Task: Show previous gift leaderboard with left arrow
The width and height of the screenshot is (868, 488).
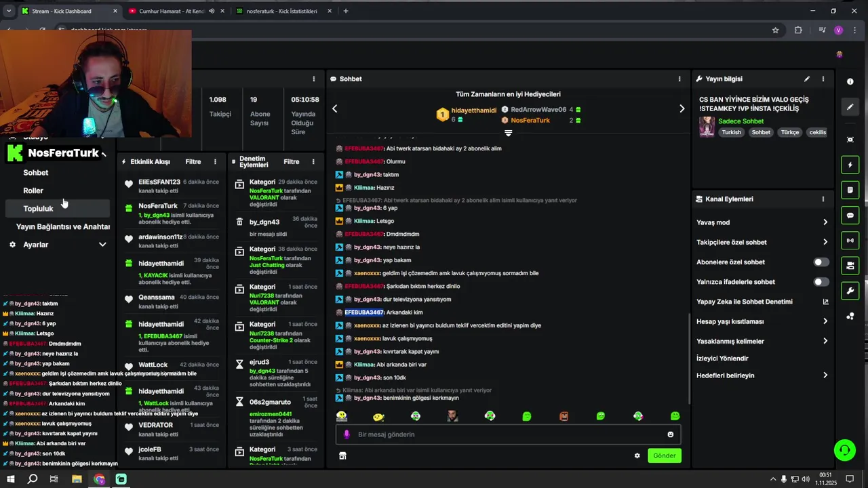Action: pyautogui.click(x=334, y=108)
